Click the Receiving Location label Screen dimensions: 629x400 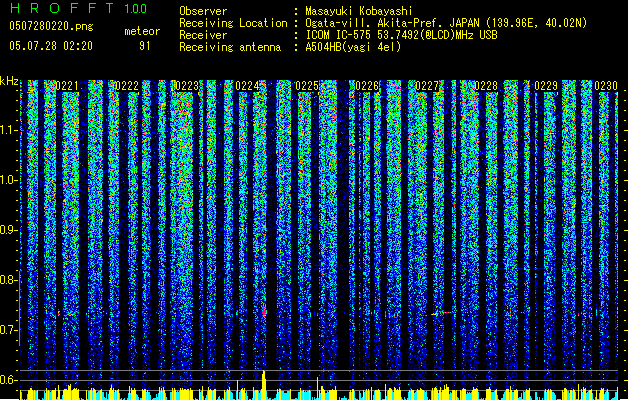pyautogui.click(x=233, y=23)
